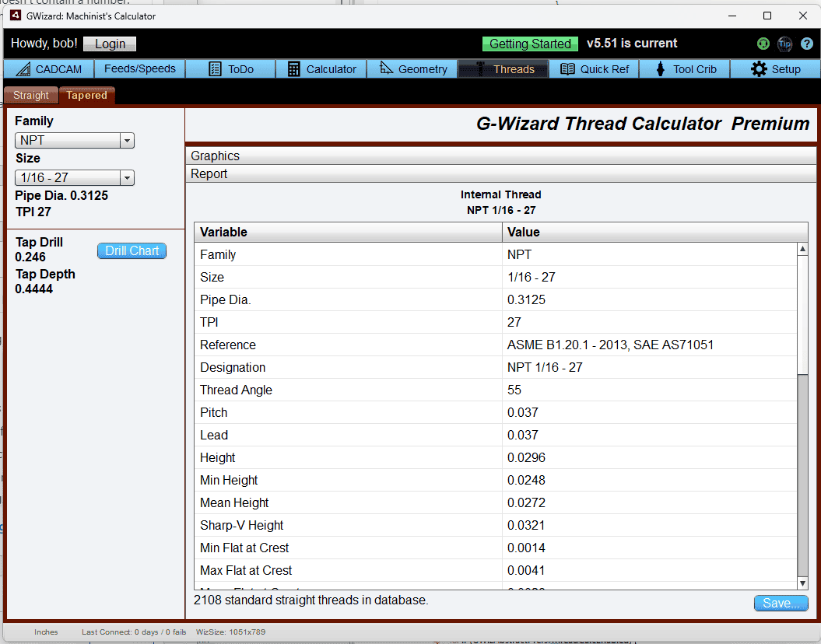Open help with the question mark icon
The image size is (821, 644).
click(807, 44)
